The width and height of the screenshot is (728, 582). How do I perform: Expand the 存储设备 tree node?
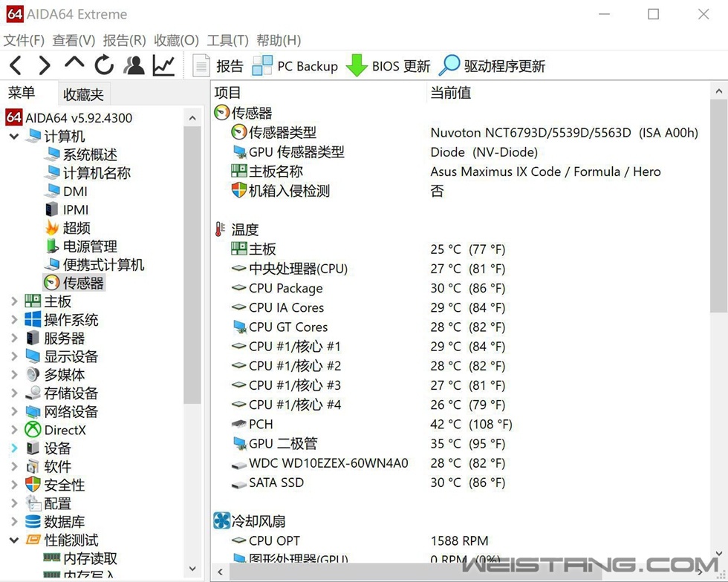[x=14, y=393]
